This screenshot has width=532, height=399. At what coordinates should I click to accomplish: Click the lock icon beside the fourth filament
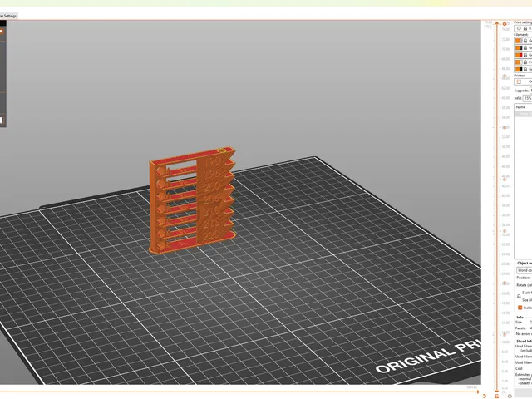525,62
